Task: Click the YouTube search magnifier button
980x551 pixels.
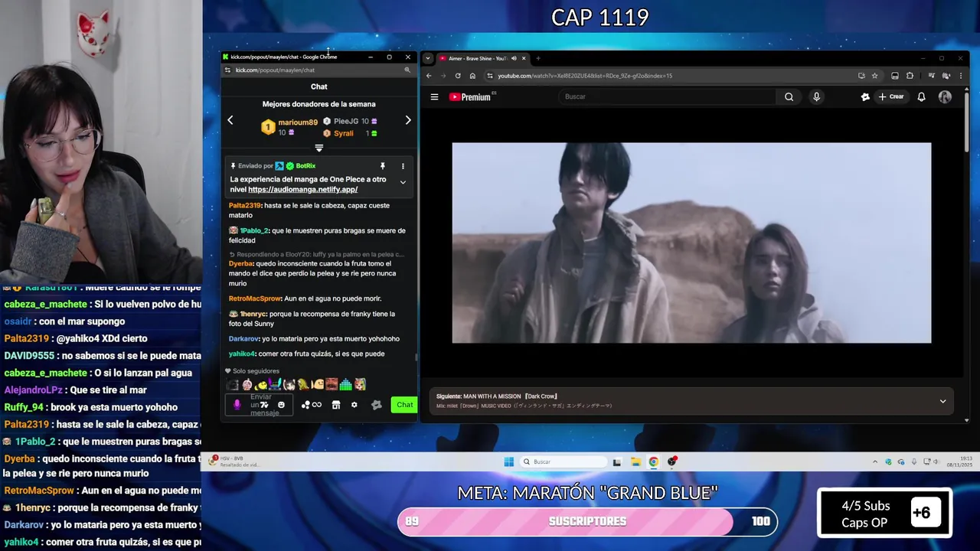Action: pyautogui.click(x=789, y=96)
